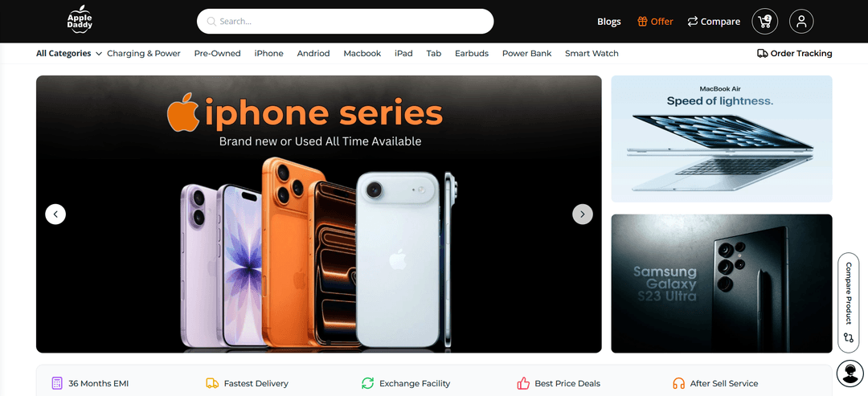Click the After Sell Service headphone icon
868x396 pixels.
pos(678,383)
